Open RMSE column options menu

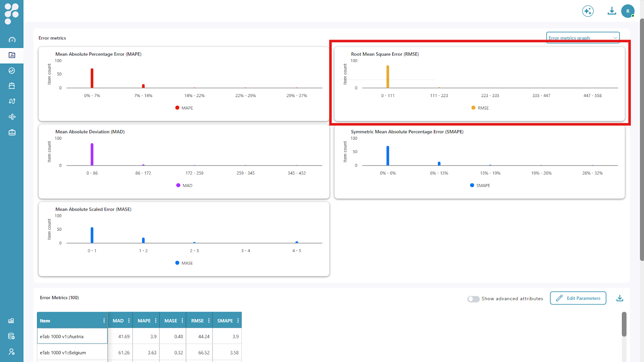[x=209, y=321]
